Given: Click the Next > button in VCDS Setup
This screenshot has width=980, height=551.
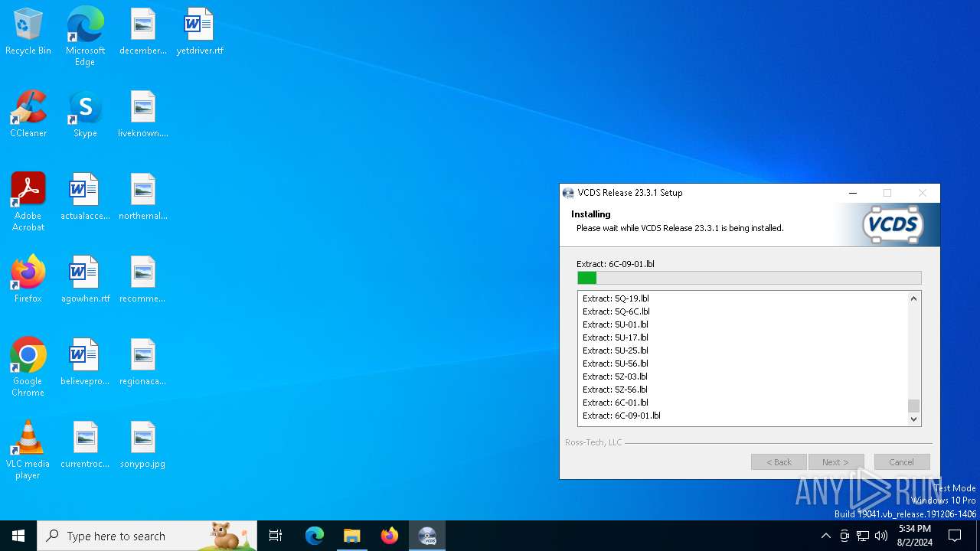Looking at the screenshot, I should coord(836,462).
